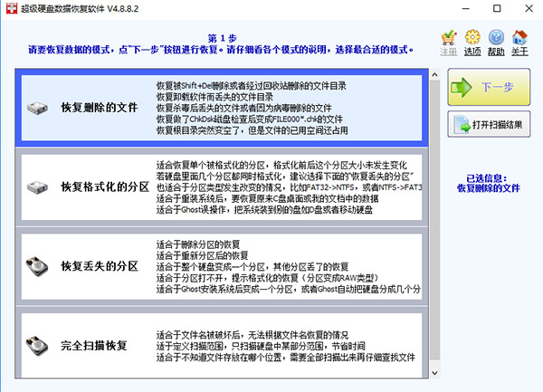The width and height of the screenshot is (543, 392).
Task: Click drive icon beside 恢复格式化的分区
Action: pos(37,187)
